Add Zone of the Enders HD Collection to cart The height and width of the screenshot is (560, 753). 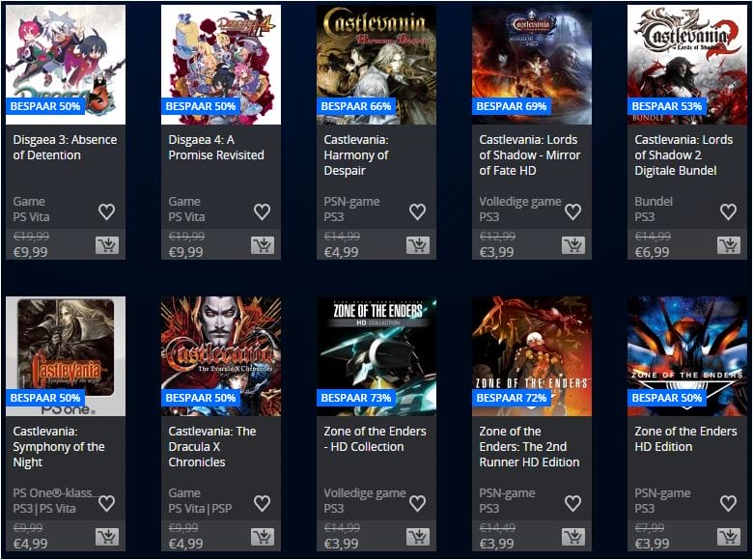tap(418, 537)
